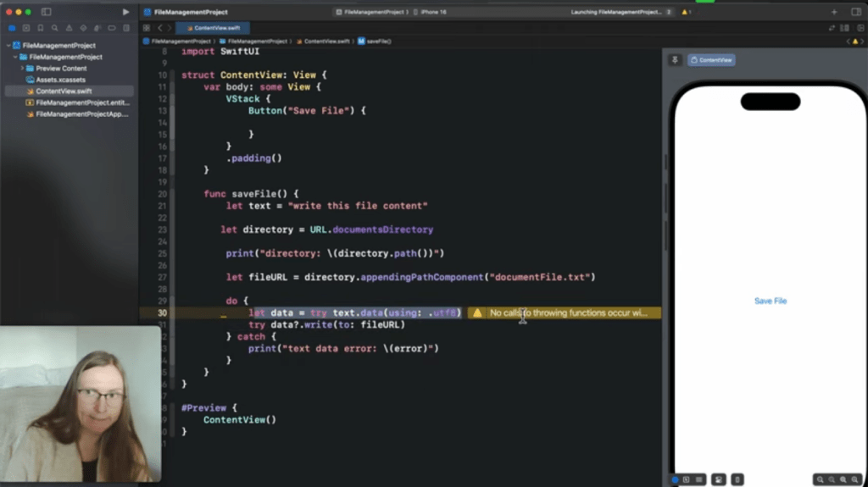This screenshot has height=487, width=868.
Task: Open the Find navigator magnifier icon
Action: (54, 28)
